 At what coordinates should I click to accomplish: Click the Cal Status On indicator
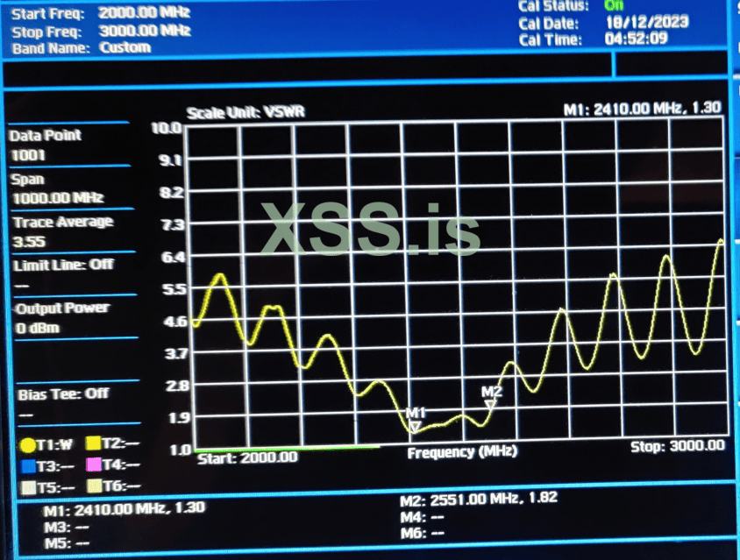(x=614, y=5)
